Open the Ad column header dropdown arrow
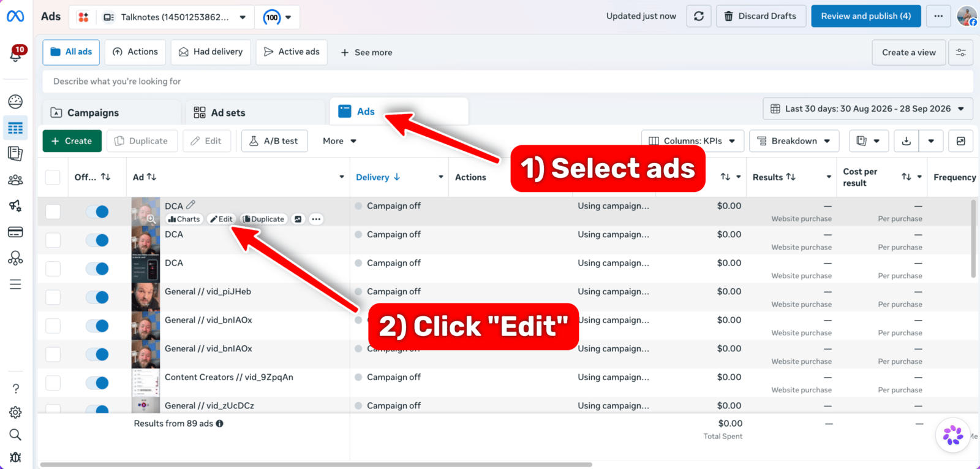 [x=342, y=177]
